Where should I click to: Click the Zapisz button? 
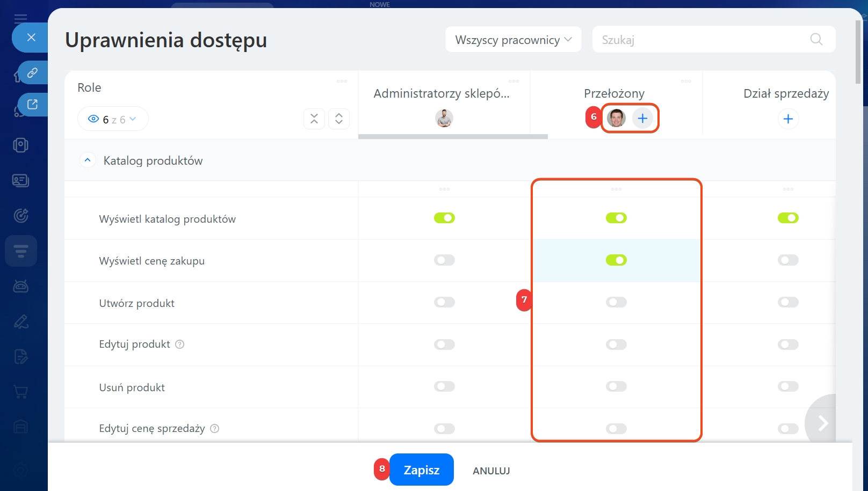[x=421, y=470]
